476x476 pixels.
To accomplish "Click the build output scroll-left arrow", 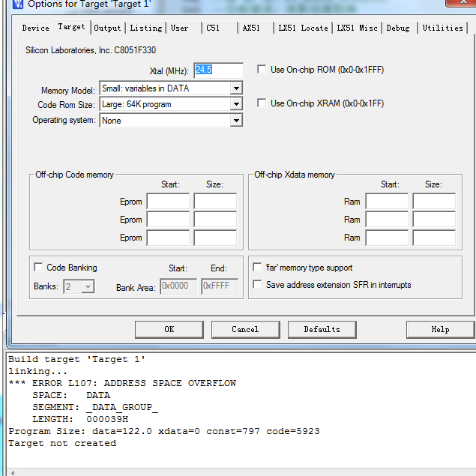I will pos(13,473).
